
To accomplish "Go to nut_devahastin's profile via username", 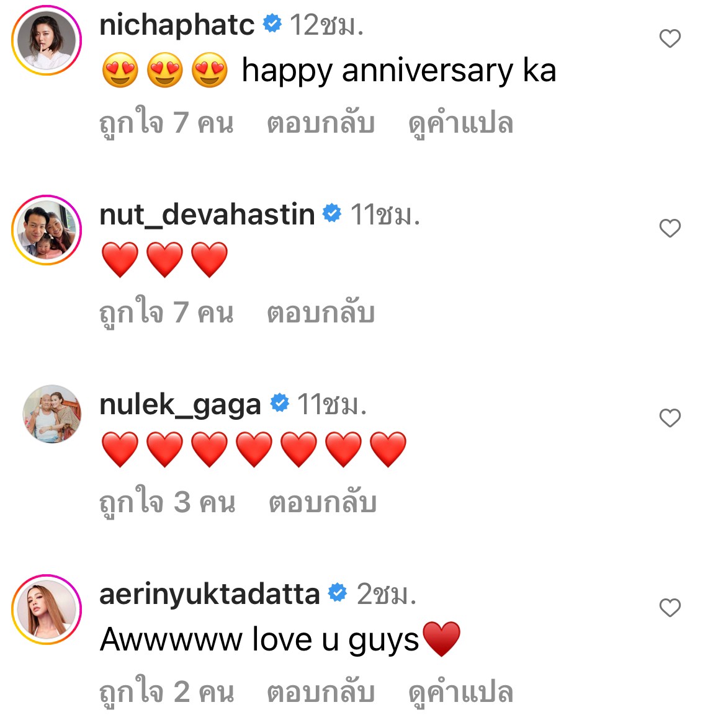I will coord(207,215).
